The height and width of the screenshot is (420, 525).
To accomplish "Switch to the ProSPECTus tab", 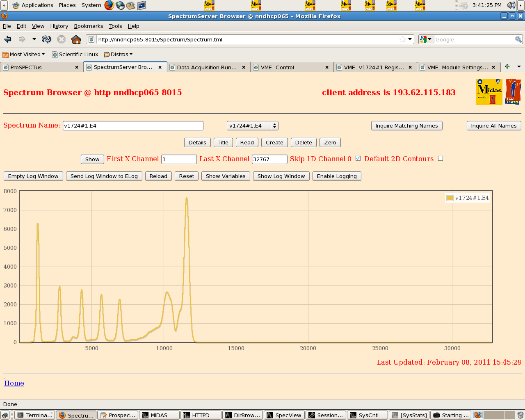I will click(41, 67).
